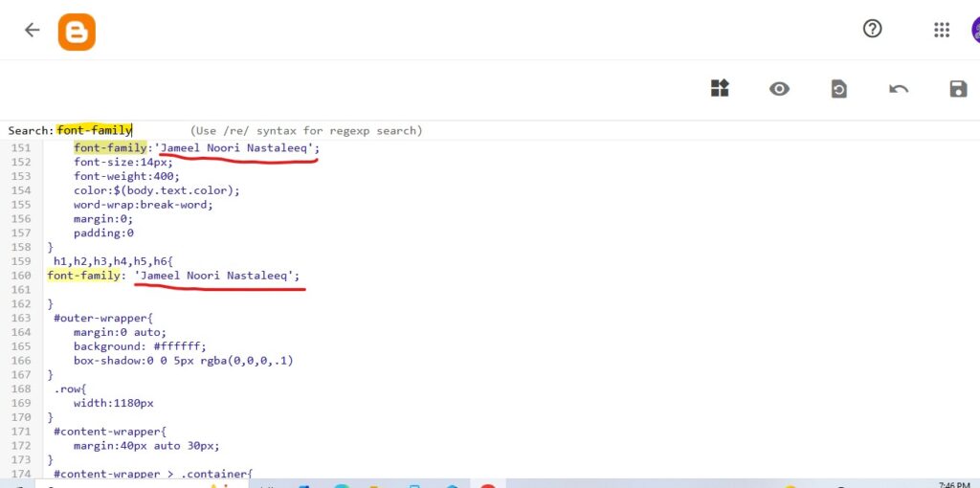Click the orange Blogger logo
This screenshot has width=980, height=488.
77,32
